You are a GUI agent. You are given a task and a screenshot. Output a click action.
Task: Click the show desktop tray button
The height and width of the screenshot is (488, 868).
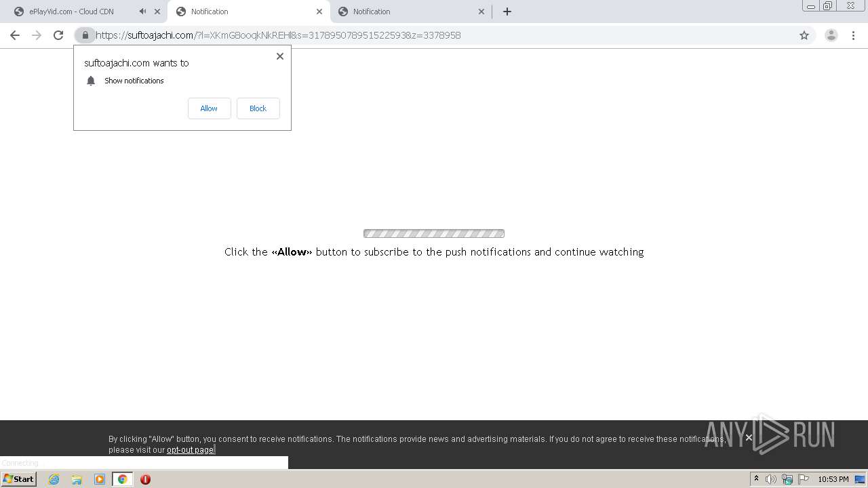pyautogui.click(x=861, y=479)
